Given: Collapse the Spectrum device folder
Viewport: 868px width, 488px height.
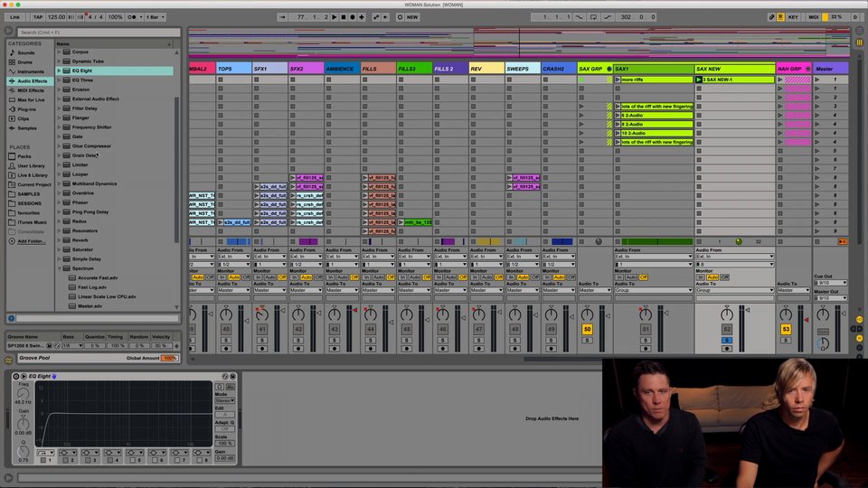Looking at the screenshot, I should pos(60,267).
